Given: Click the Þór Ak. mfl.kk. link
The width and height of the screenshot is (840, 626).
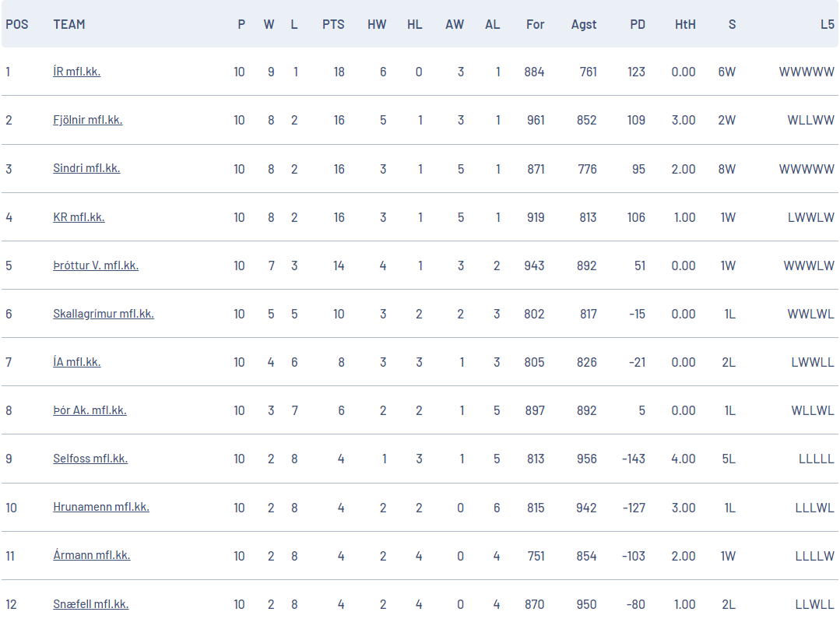Looking at the screenshot, I should coord(90,410).
